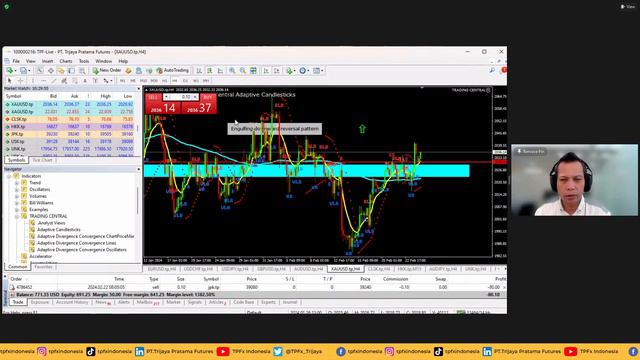Click the red SELL one-click button
Viewport: 640px width, 360px height.
pyautogui.click(x=163, y=104)
